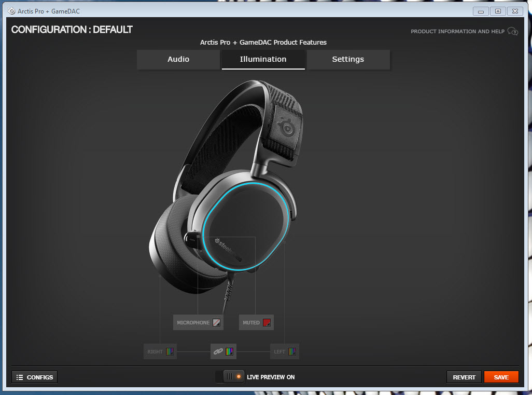The width and height of the screenshot is (532, 395).
Task: Toggle the Live Preview switch
Action: pos(230,377)
